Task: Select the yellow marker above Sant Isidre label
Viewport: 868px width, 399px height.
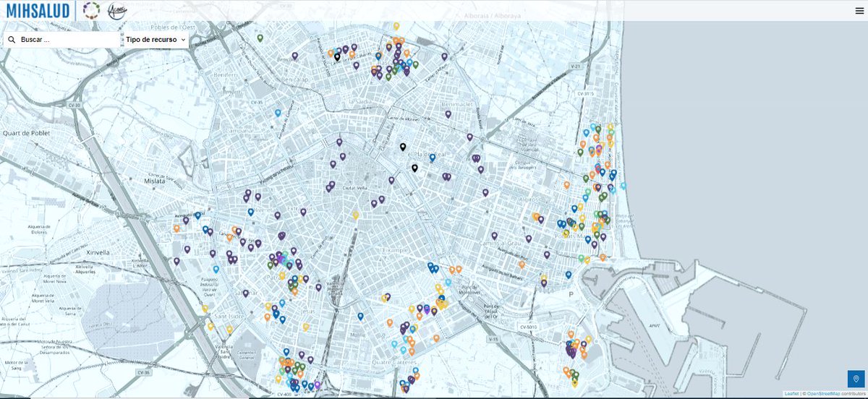Action: (205, 309)
